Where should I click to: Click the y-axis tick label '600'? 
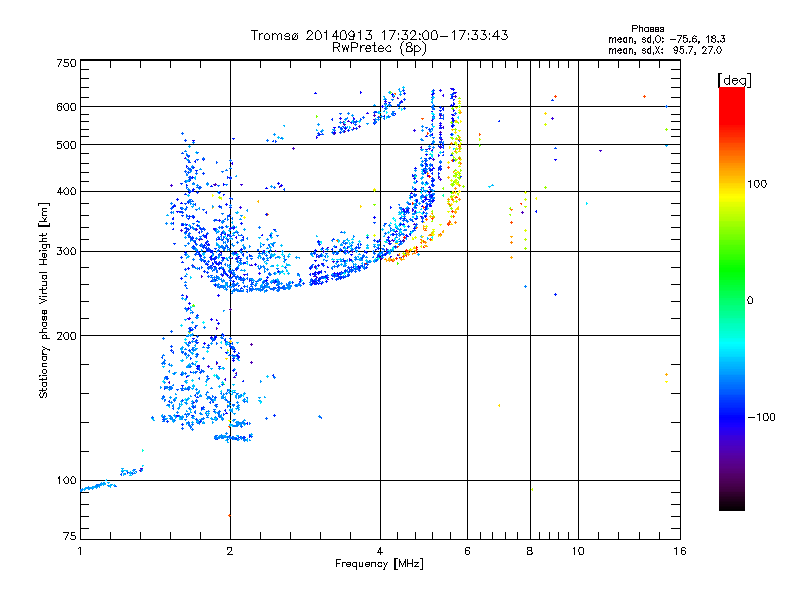(67, 107)
